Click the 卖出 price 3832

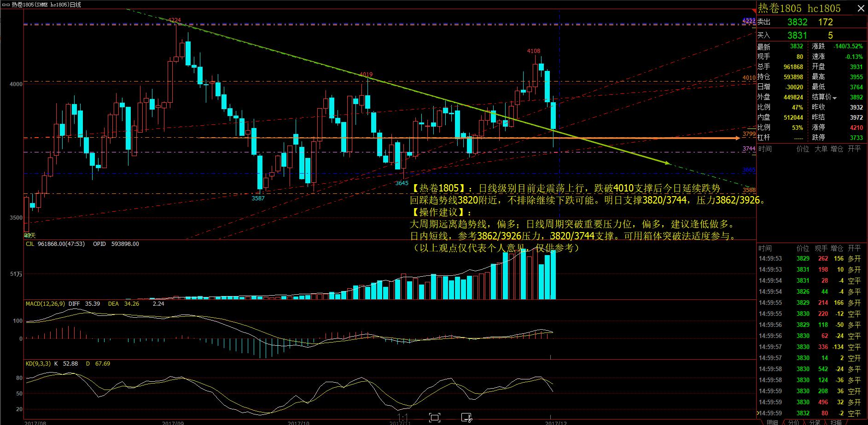coord(798,22)
